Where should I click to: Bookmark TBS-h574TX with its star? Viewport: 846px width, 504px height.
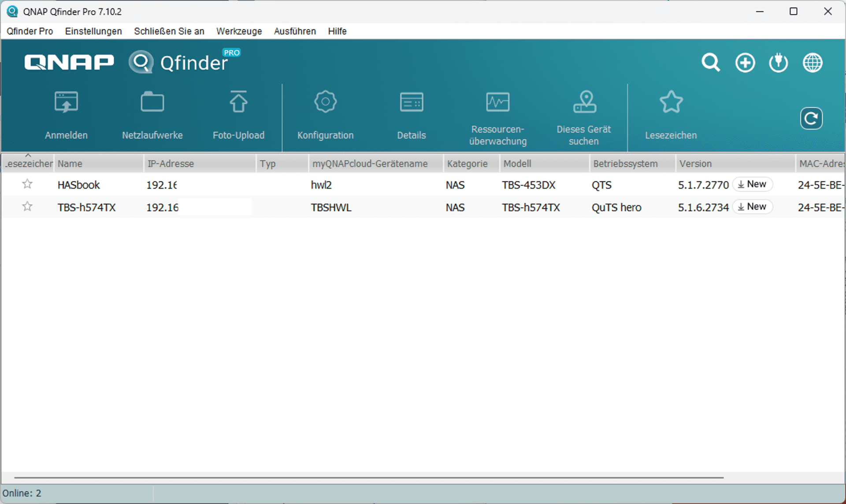click(27, 207)
